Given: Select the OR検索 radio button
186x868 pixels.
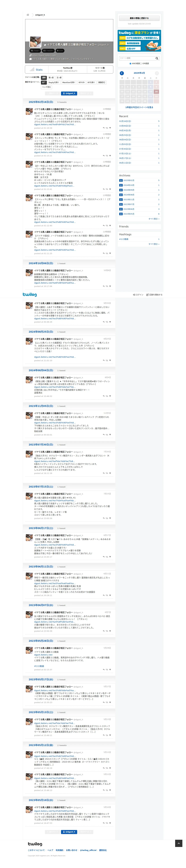Looking at the screenshot, I should click(x=141, y=63).
